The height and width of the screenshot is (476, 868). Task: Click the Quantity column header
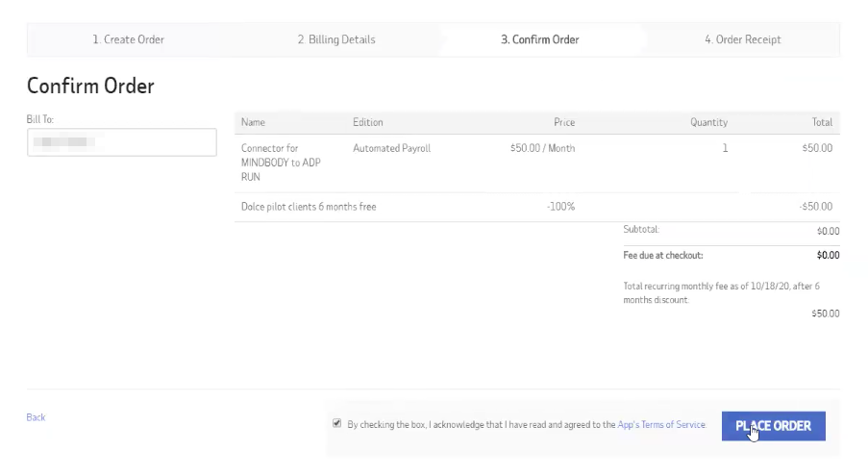pyautogui.click(x=708, y=122)
